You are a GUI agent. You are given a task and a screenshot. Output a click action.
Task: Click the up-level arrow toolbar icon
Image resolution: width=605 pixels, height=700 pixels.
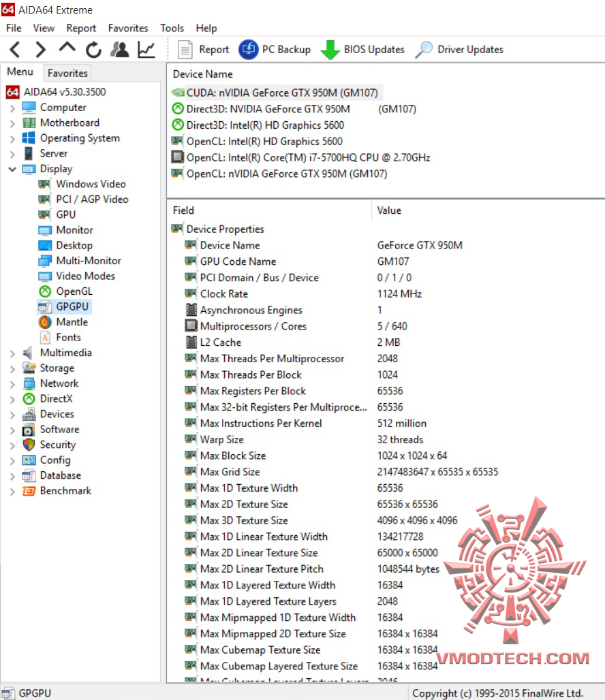click(67, 48)
